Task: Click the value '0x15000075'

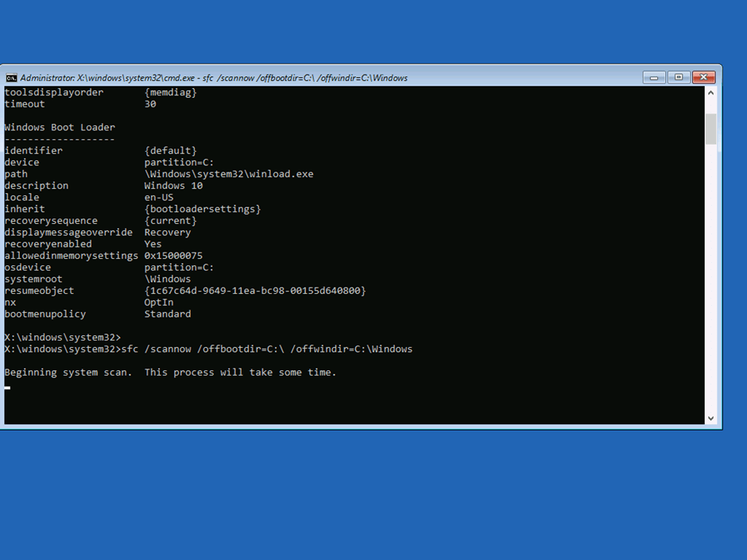Action: tap(173, 256)
